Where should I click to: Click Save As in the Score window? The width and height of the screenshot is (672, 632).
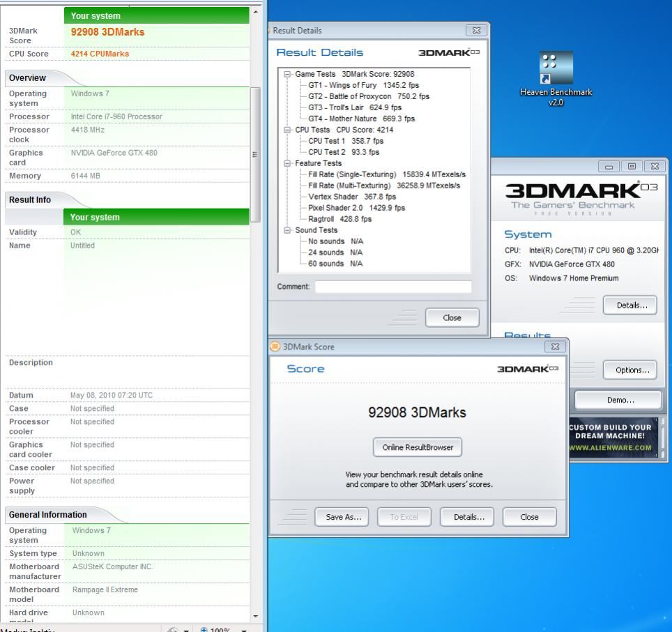(343, 517)
